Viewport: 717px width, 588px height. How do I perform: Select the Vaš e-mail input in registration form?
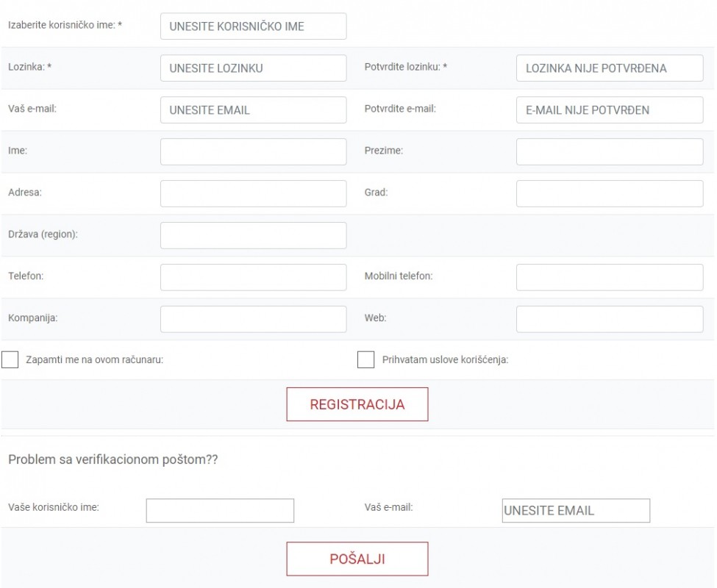[253, 110]
